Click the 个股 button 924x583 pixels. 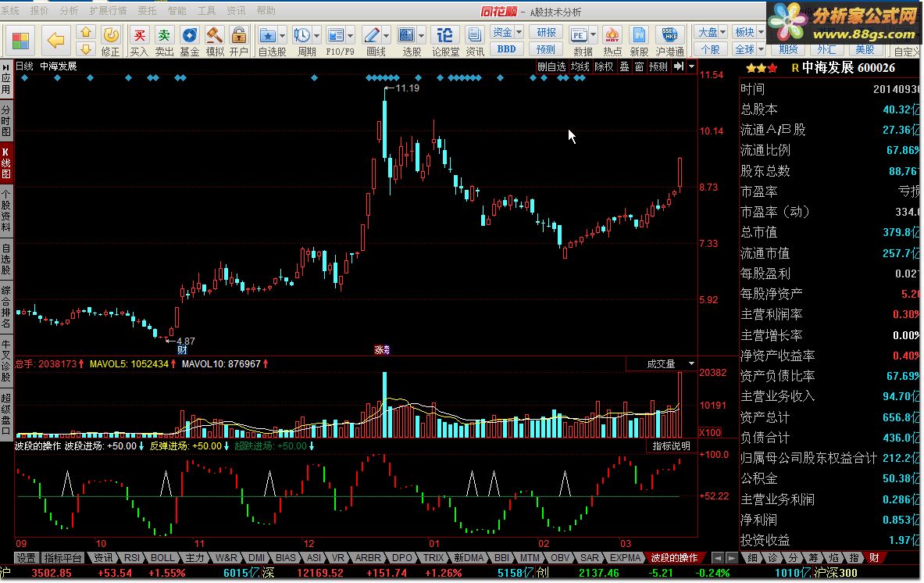(710, 49)
